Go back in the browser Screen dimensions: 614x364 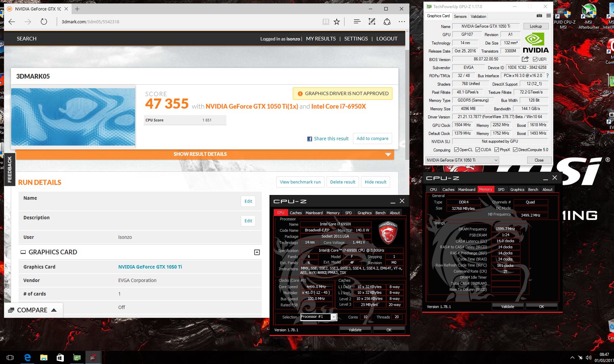(12, 22)
